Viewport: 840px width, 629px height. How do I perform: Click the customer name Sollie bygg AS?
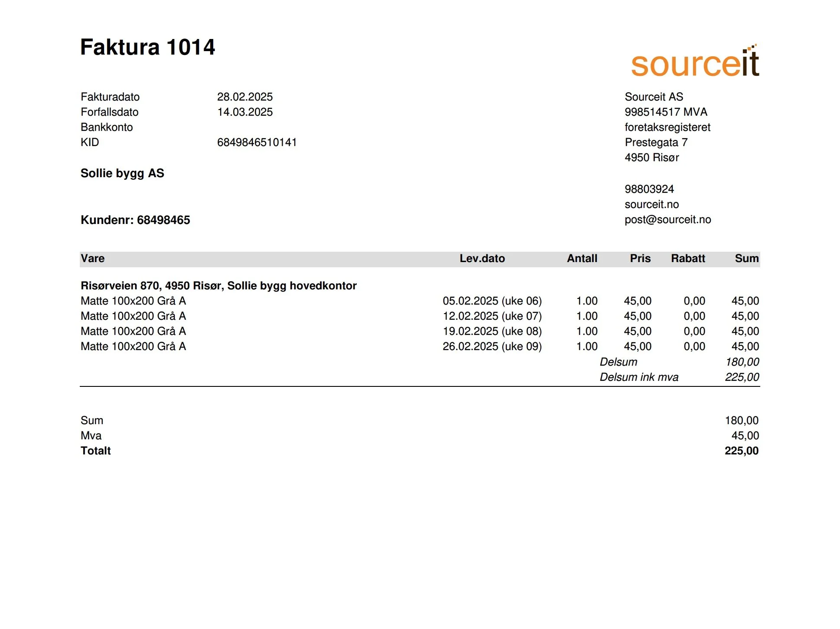point(122,173)
